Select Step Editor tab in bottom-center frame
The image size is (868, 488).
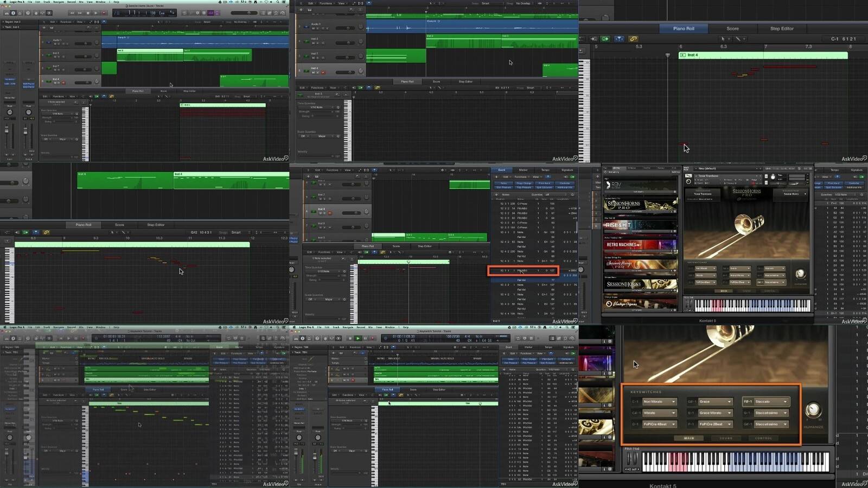(439, 389)
